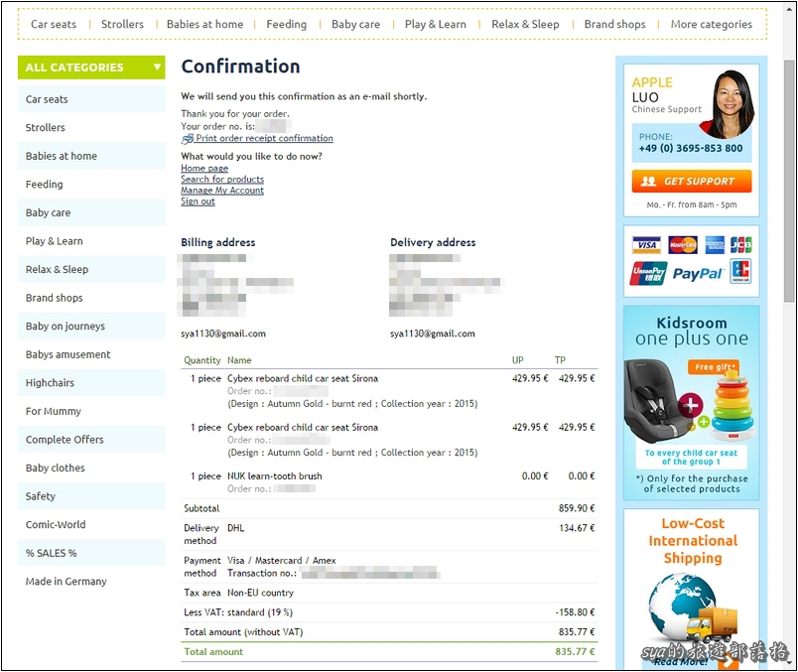The height and width of the screenshot is (672, 798).
Task: Click the PayPal logo
Action: click(x=697, y=274)
